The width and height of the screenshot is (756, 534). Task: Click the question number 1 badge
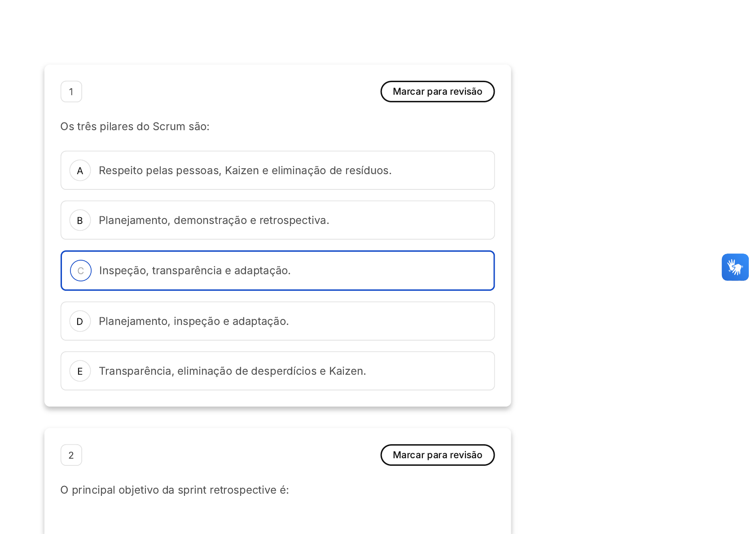(71, 92)
